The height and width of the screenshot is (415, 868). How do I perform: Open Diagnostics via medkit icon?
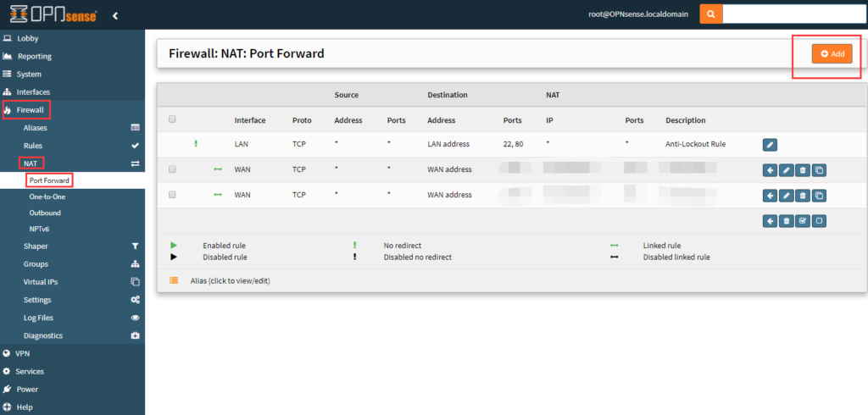135,336
